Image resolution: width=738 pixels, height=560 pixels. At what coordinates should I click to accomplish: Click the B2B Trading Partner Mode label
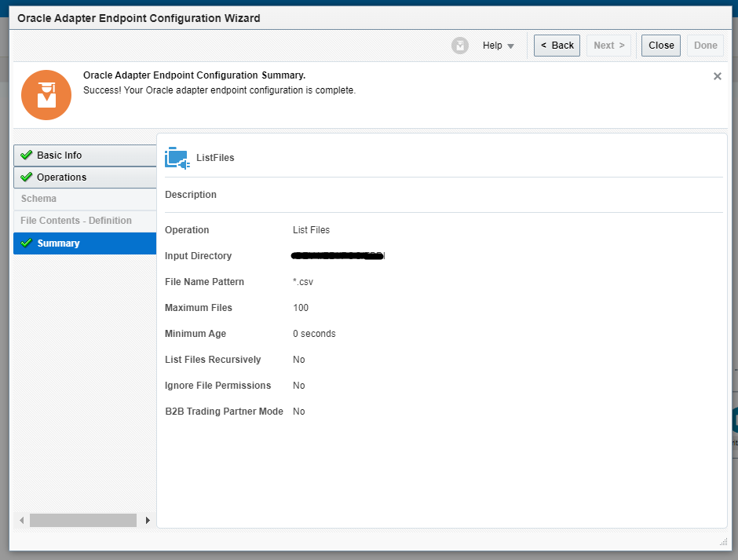click(224, 412)
